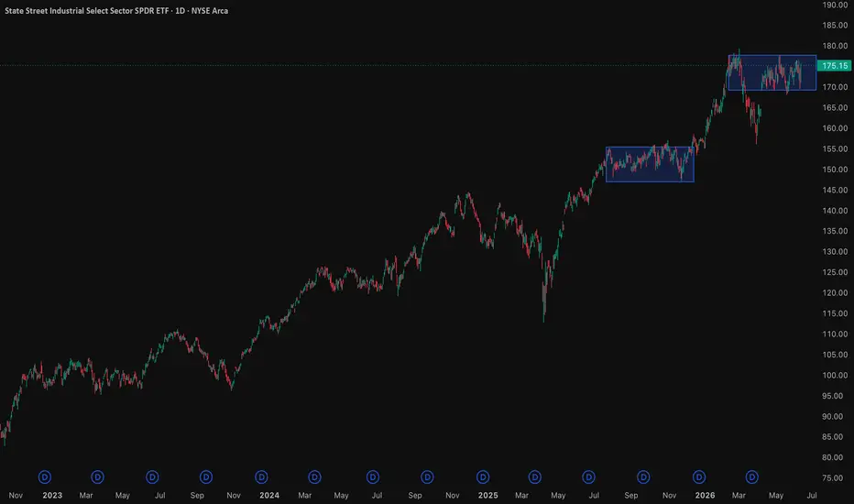Click the 155.00 price axis label
The width and height of the screenshot is (854, 504).
pyautogui.click(x=835, y=148)
